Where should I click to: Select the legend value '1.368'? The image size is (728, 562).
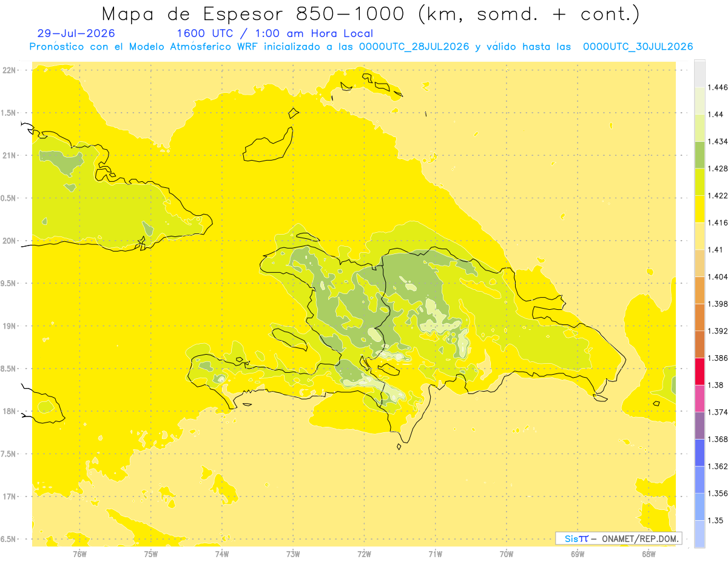[718, 439]
